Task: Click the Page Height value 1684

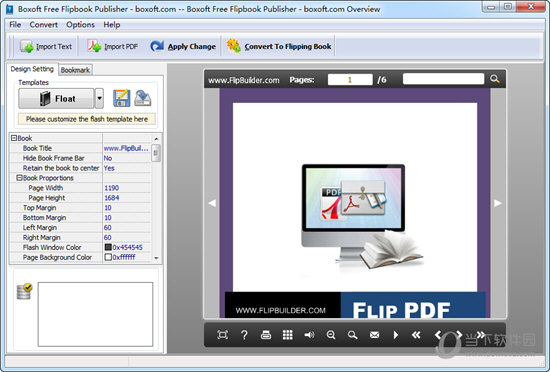Action: click(x=127, y=198)
